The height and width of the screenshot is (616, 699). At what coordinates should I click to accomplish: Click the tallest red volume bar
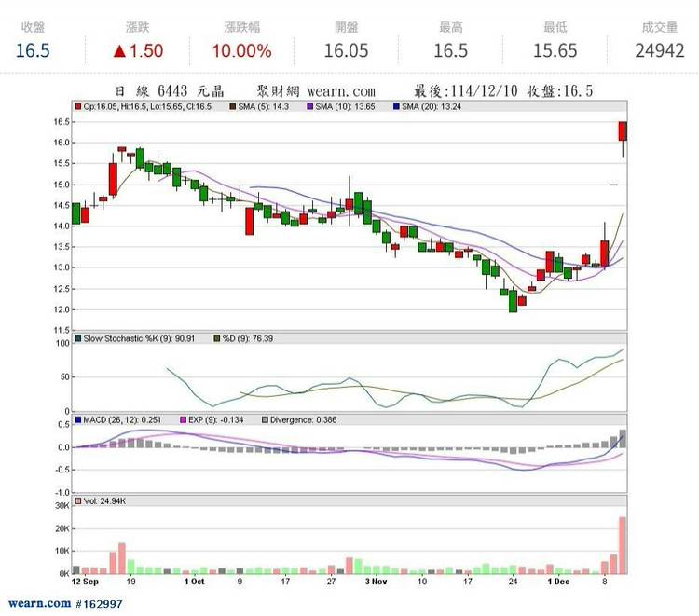(x=622, y=545)
